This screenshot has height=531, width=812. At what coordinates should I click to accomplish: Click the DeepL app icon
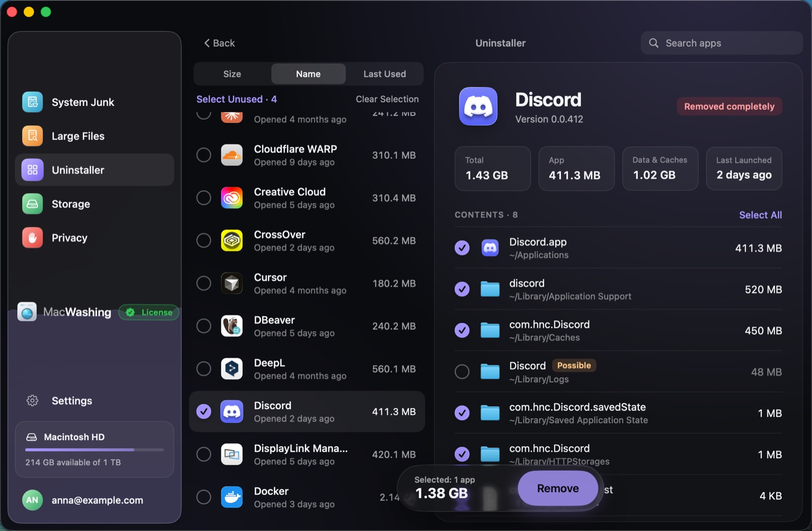[232, 369]
